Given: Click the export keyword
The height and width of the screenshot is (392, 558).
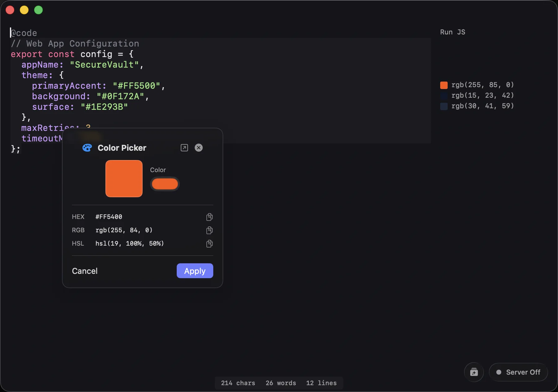Looking at the screenshot, I should (x=26, y=54).
